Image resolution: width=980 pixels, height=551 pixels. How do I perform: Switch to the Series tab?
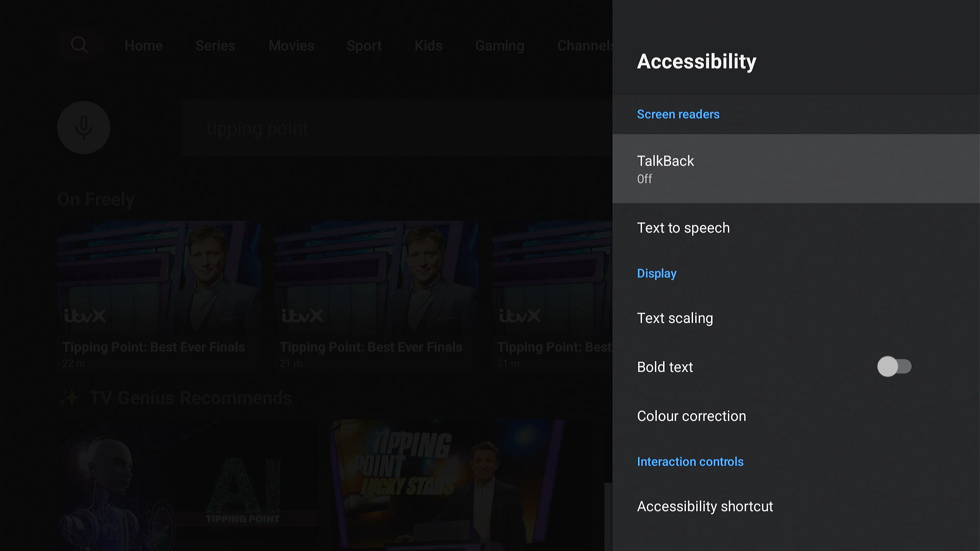pyautogui.click(x=215, y=46)
